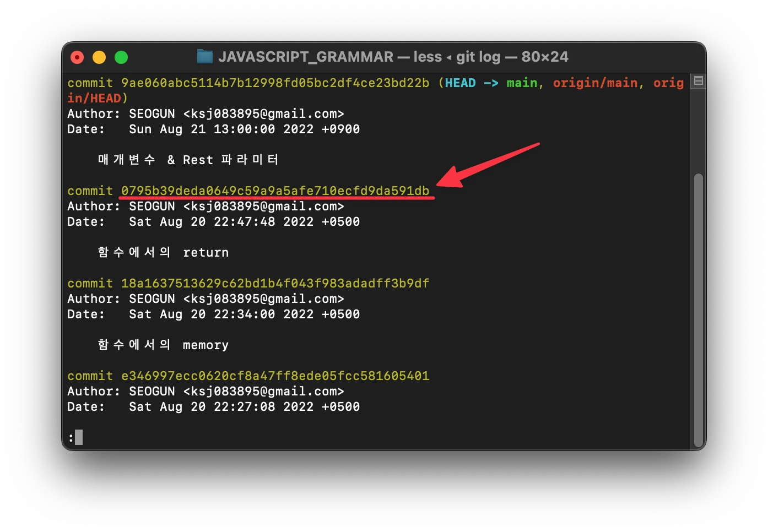The height and width of the screenshot is (532, 768).
Task: Click the window title JAVASCRIPT_GRAMMAR text
Action: point(306,57)
